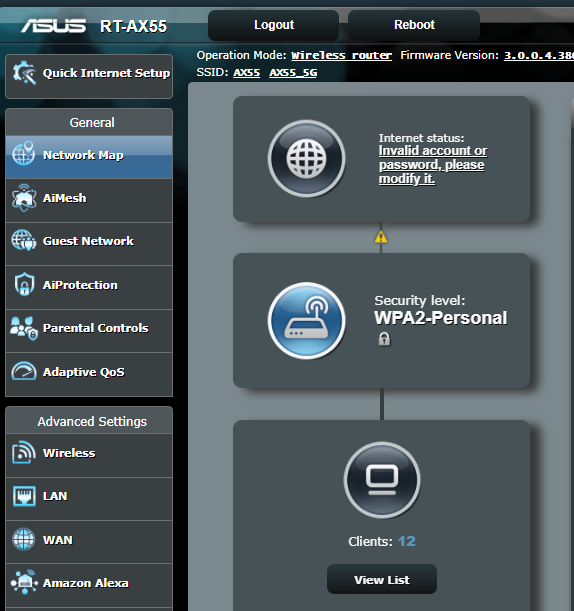Select the Network Map menu item
Screen dimensions: 574x611
click(89, 157)
